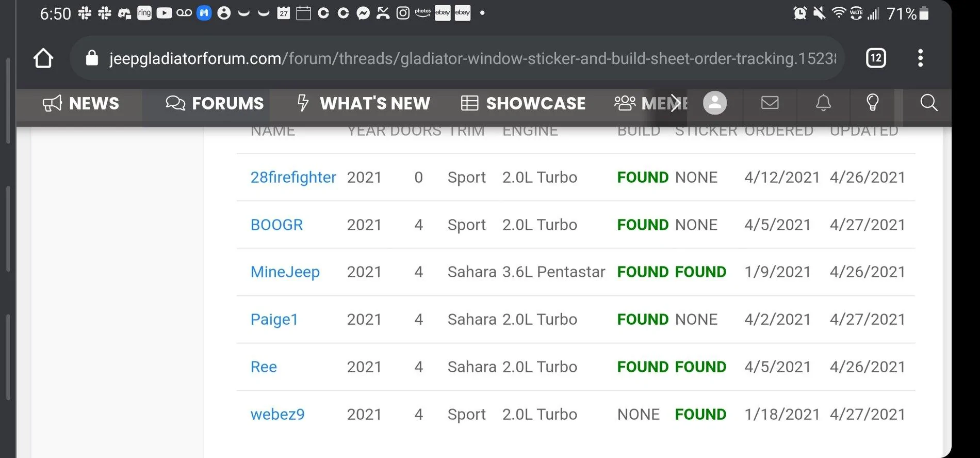Screen dimensions: 980x458
Task: Click the jeepgladiatorforum.com address bar
Action: 457,58
